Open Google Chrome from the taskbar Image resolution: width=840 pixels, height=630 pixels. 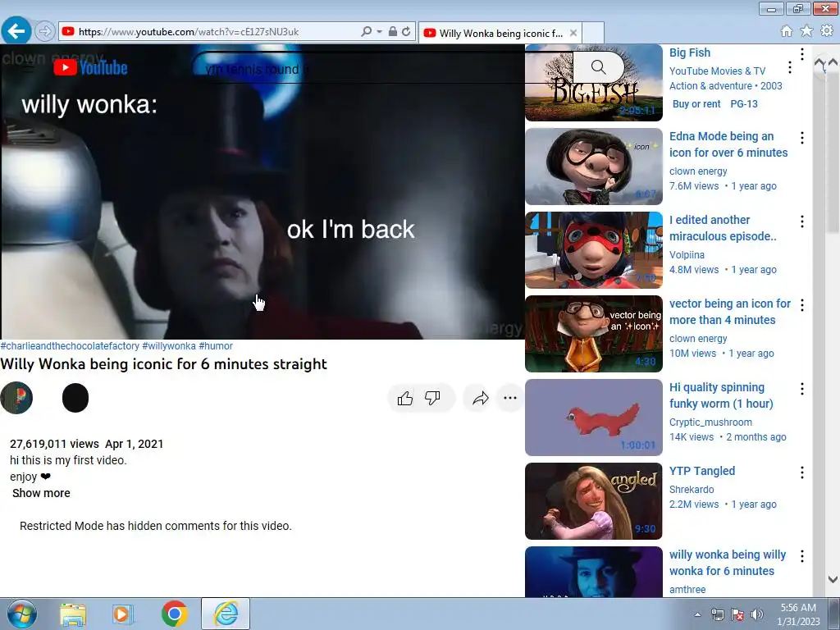coord(174,614)
